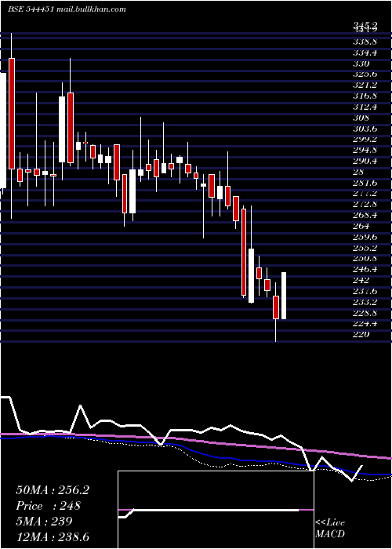Click the 233.2 price axis label

click(365, 302)
